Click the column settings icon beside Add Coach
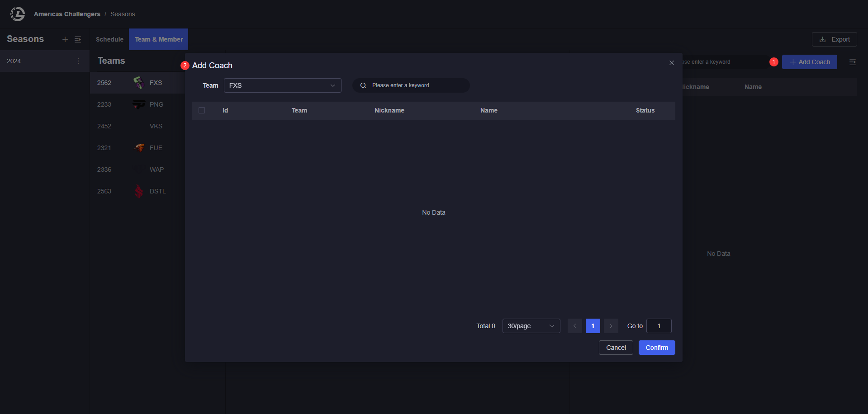This screenshot has height=414, width=868. click(x=852, y=62)
